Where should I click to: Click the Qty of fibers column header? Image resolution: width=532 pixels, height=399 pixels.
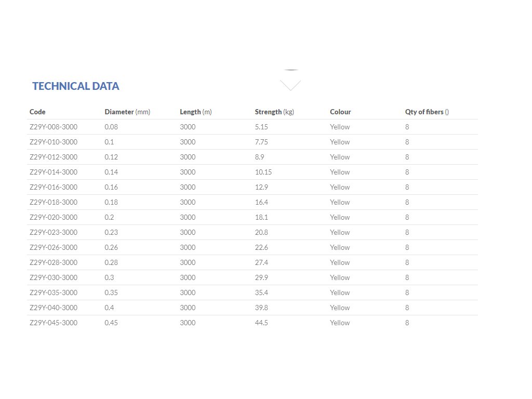(427, 112)
